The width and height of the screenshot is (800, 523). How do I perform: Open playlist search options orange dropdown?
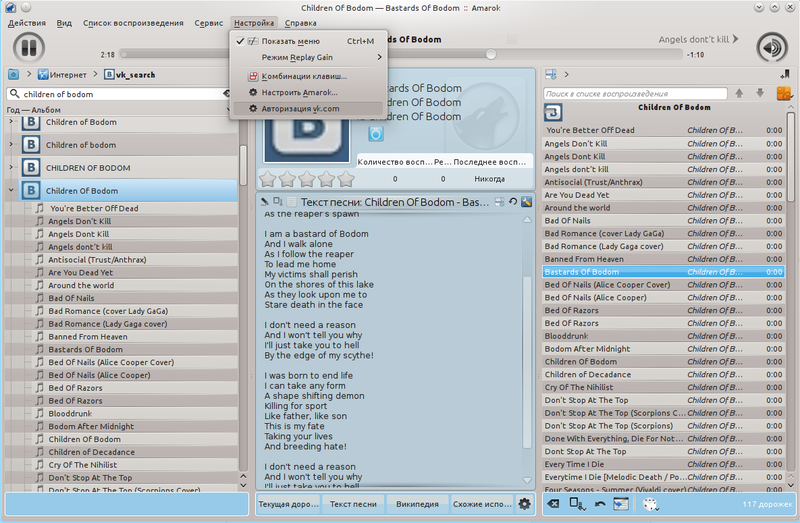(784, 93)
